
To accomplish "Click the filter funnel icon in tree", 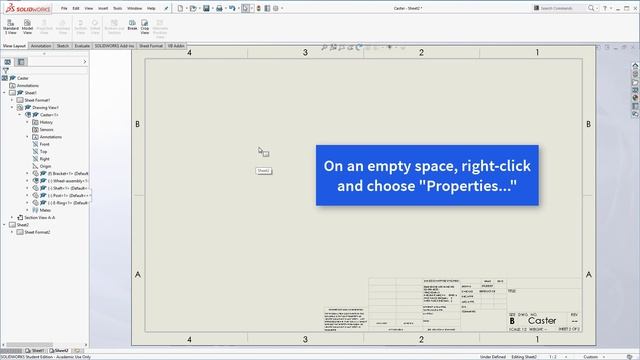I will click(x=6, y=71).
